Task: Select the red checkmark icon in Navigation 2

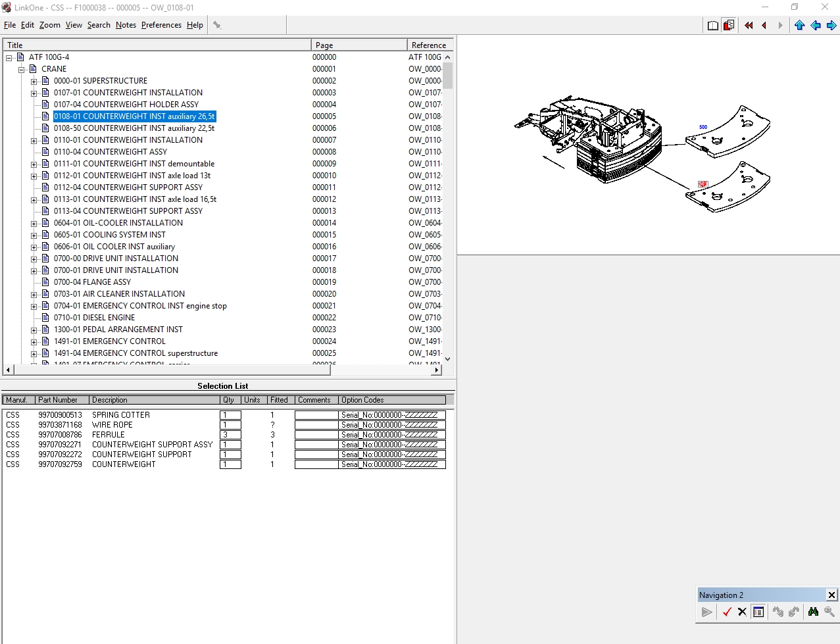Action: point(728,611)
